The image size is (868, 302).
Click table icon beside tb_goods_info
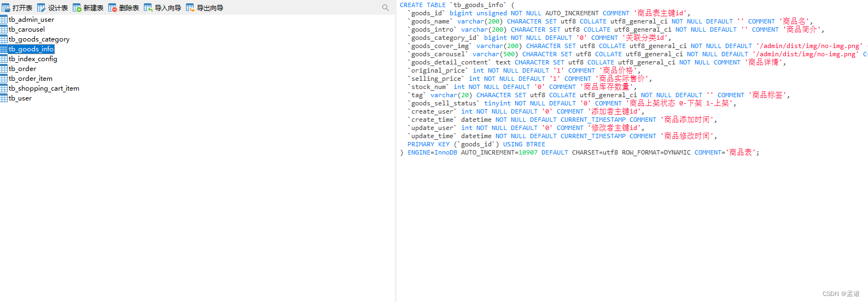click(4, 49)
